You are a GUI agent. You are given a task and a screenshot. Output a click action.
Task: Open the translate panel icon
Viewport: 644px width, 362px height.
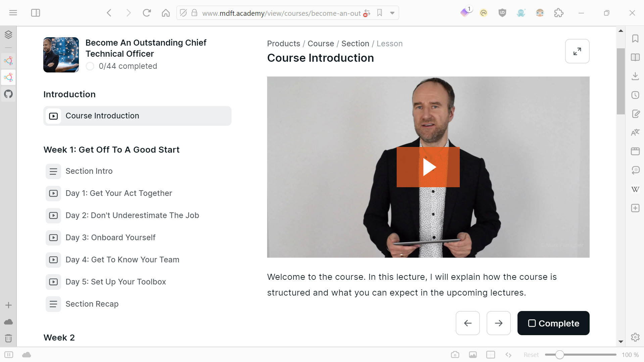coord(635,133)
